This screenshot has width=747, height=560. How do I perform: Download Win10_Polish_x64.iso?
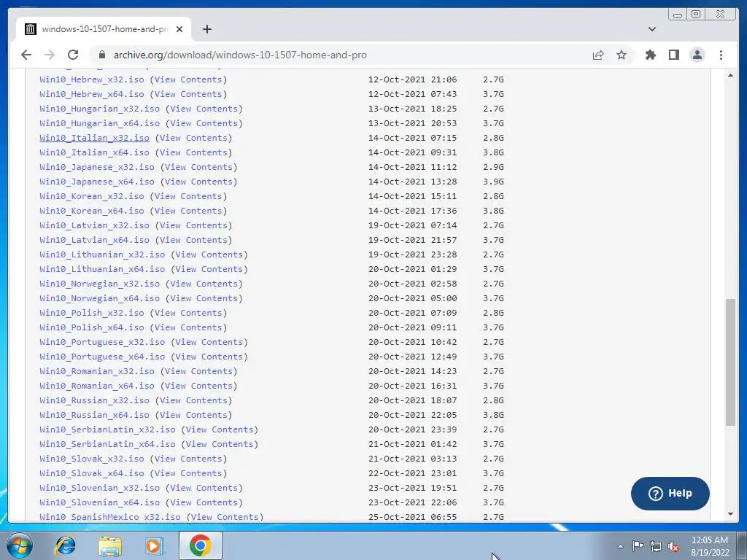click(91, 327)
